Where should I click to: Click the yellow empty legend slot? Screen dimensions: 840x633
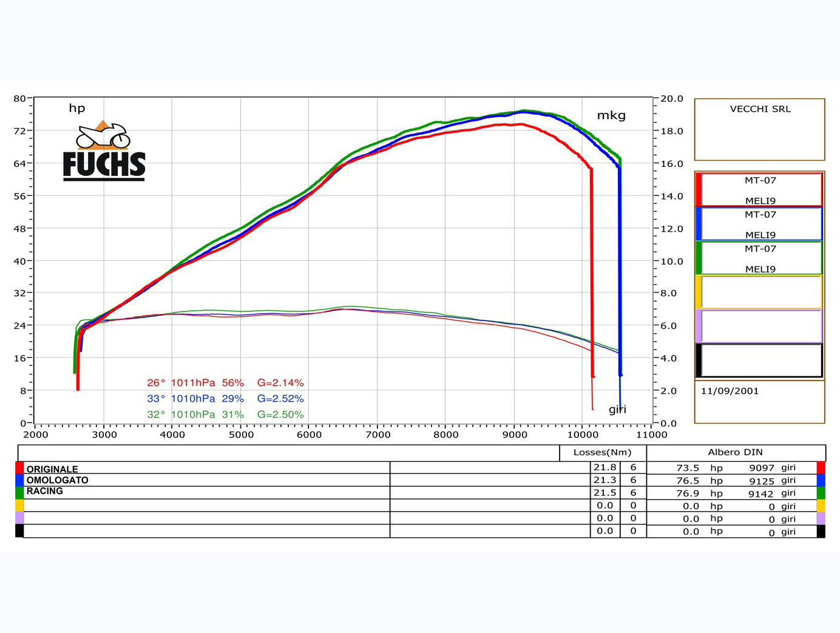760,291
